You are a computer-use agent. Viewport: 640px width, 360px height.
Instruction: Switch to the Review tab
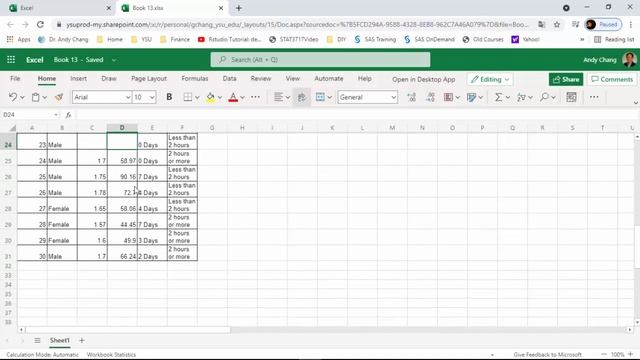coord(260,78)
